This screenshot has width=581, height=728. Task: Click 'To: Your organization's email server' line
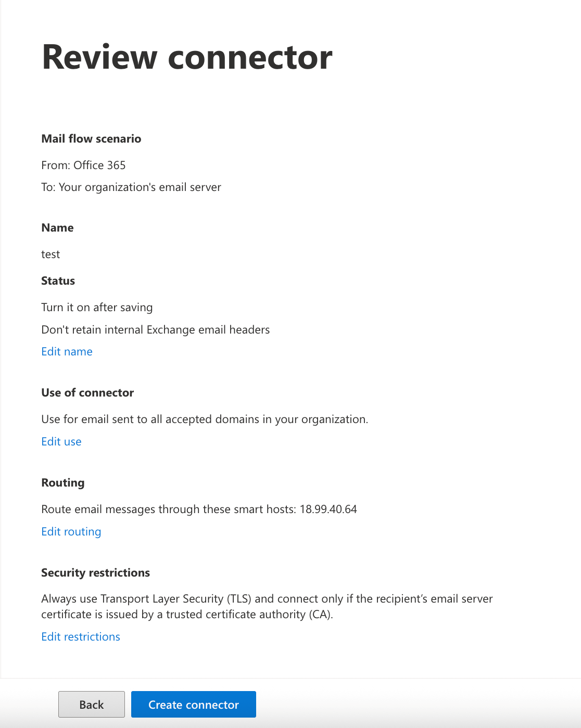[131, 187]
